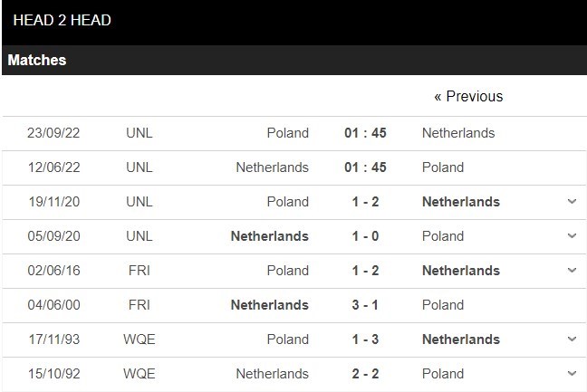
Task: Click the HEAD 2 HEAD title
Action: 63,20
